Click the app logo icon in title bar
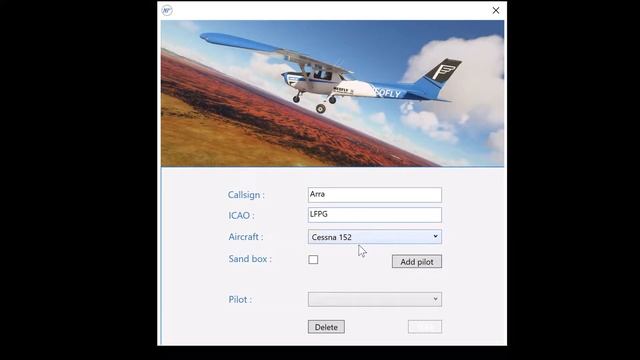Viewport: 640px width, 360px height. click(x=167, y=10)
